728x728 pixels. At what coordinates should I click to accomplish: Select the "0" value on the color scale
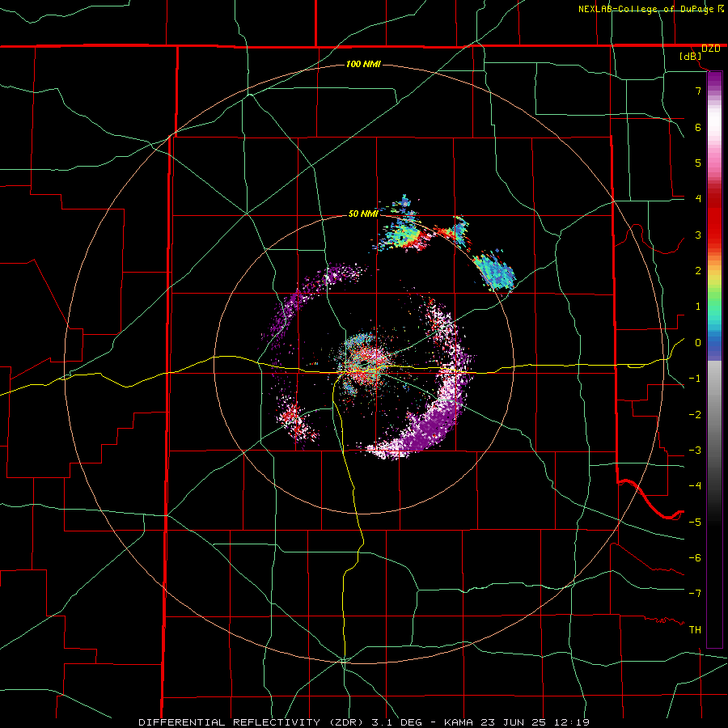[x=698, y=343]
